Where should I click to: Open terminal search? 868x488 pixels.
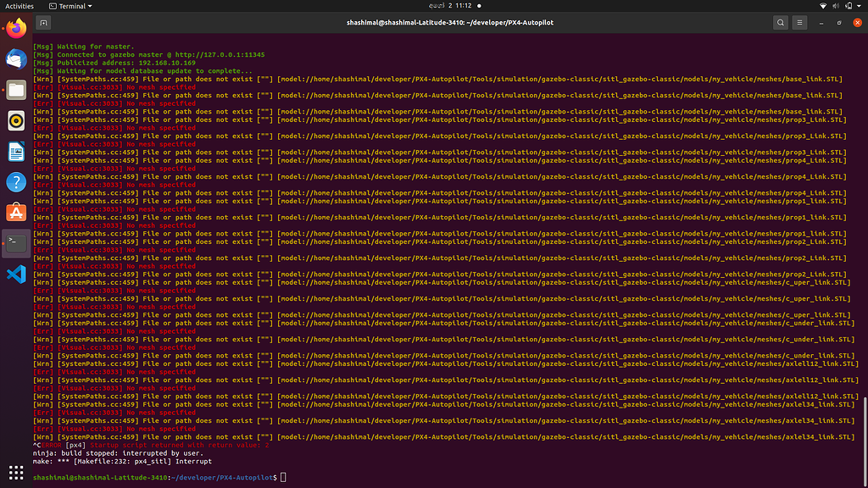coord(779,23)
